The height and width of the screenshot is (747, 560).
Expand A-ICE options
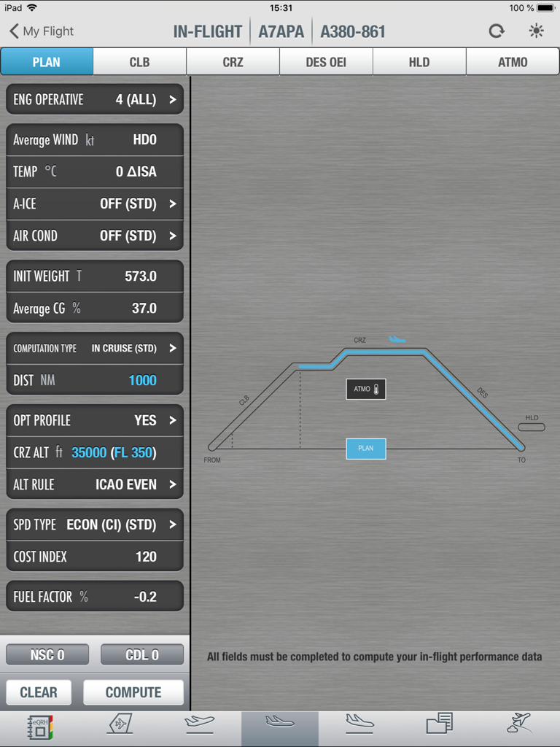point(95,204)
